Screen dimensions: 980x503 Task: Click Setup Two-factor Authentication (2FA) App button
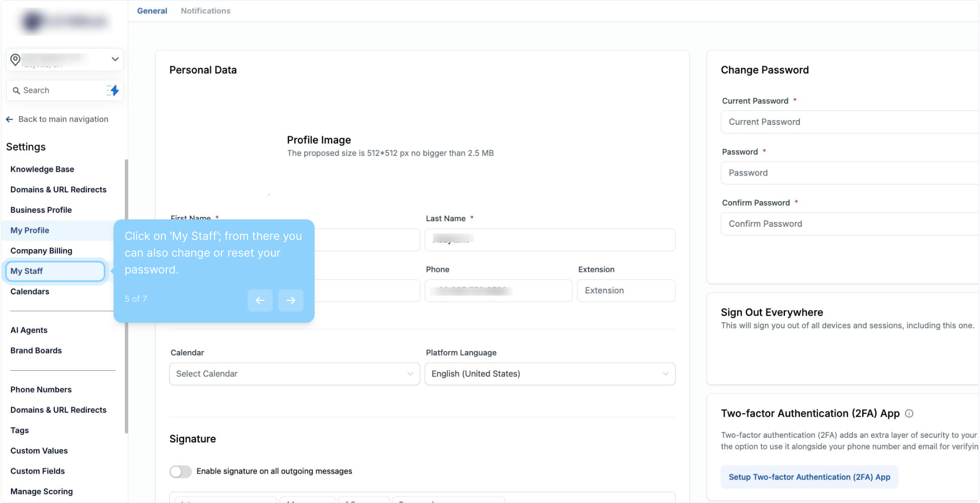(x=809, y=477)
